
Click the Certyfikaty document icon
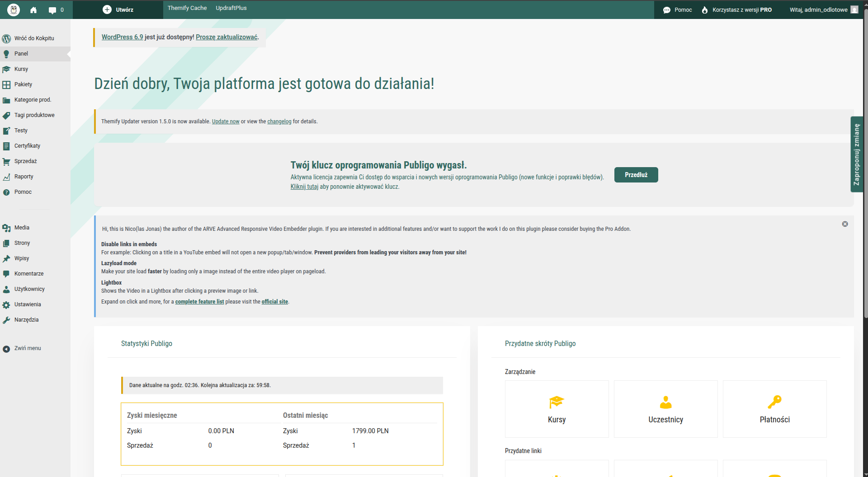click(6, 146)
